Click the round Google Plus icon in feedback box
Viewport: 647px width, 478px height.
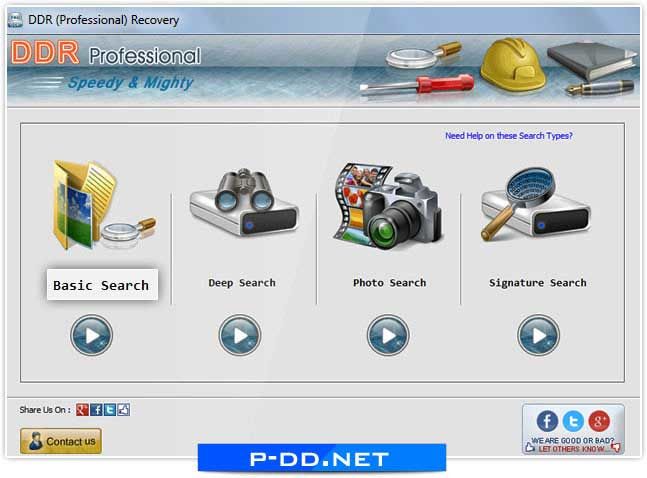(599, 421)
